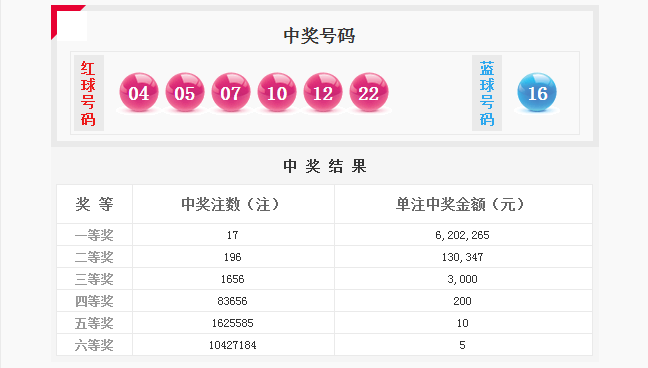Click red lottery ball 10

tap(277, 92)
